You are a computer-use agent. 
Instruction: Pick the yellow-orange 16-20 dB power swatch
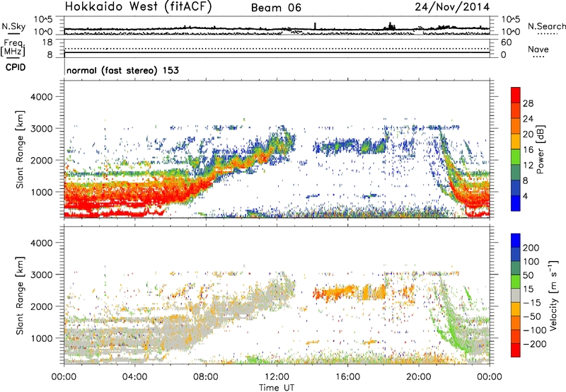tap(516, 142)
